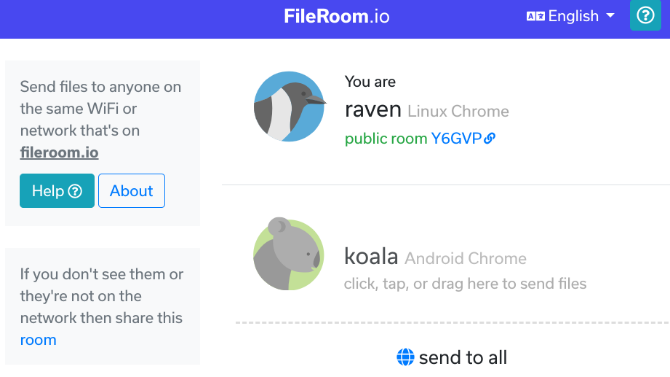Open the public room Y6GVP link
Image resolution: width=670 pixels, height=377 pixels.
(x=463, y=138)
